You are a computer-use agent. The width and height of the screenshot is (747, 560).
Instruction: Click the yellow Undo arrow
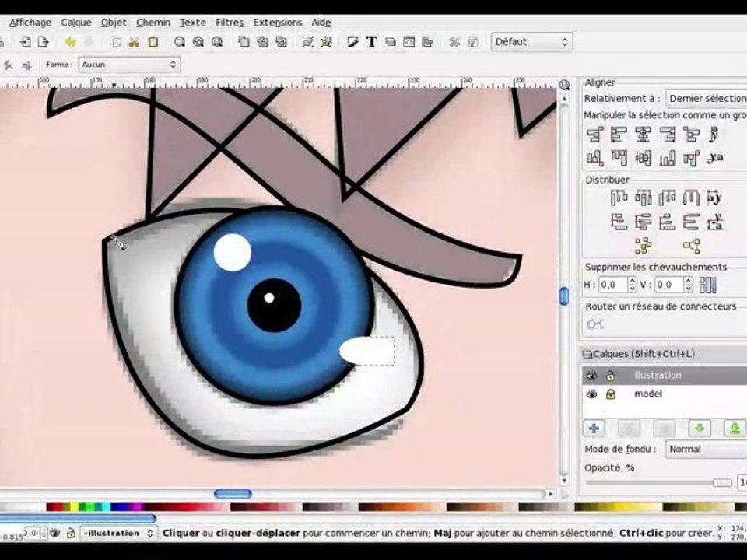click(70, 42)
